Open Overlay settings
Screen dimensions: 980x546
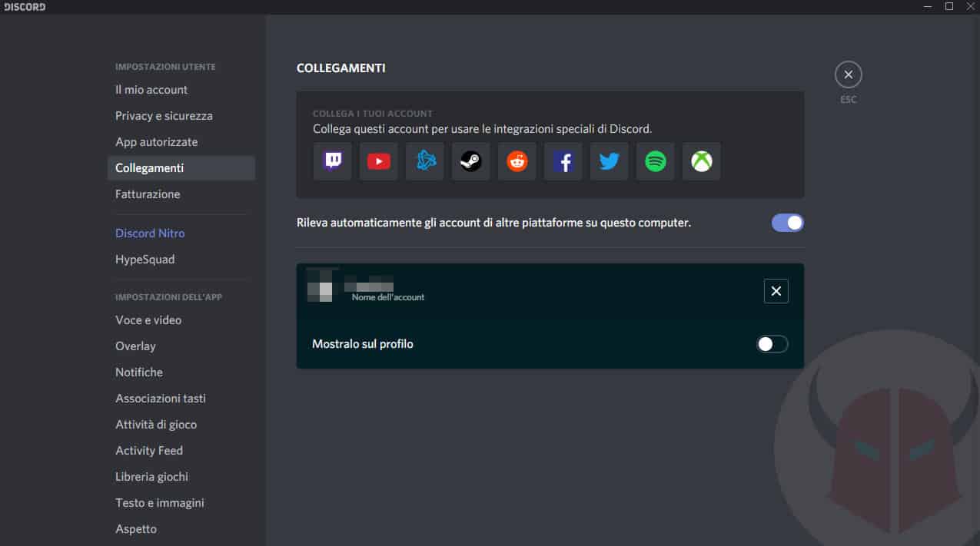(181, 346)
